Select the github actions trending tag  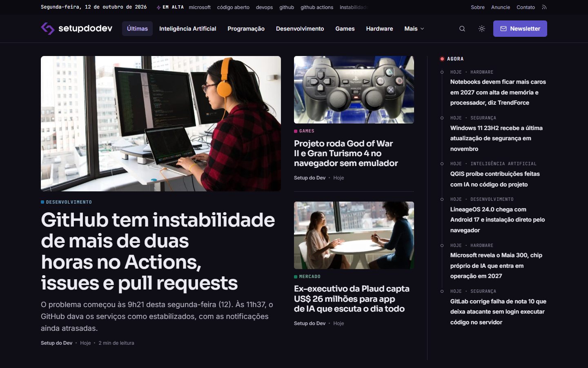click(x=317, y=7)
